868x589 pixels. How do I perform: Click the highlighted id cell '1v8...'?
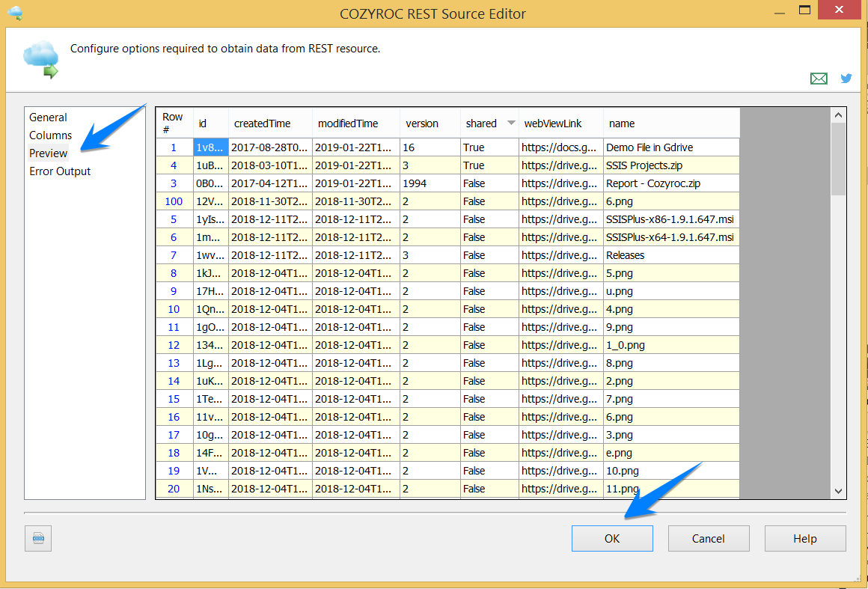point(211,147)
